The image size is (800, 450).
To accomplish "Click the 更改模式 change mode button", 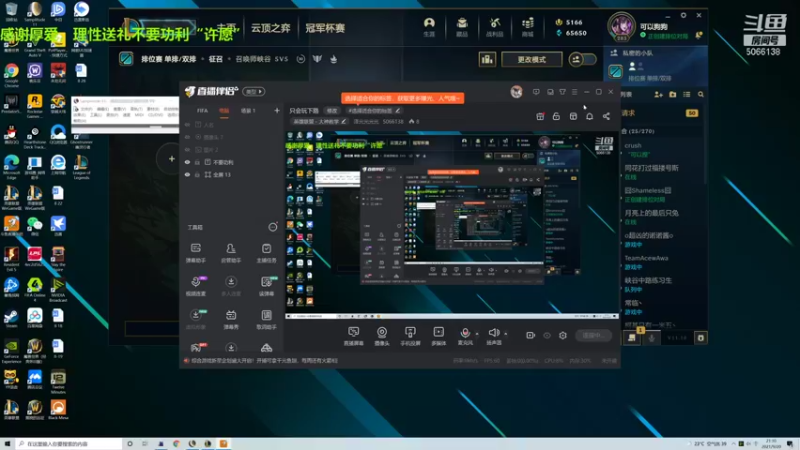I will click(x=532, y=59).
